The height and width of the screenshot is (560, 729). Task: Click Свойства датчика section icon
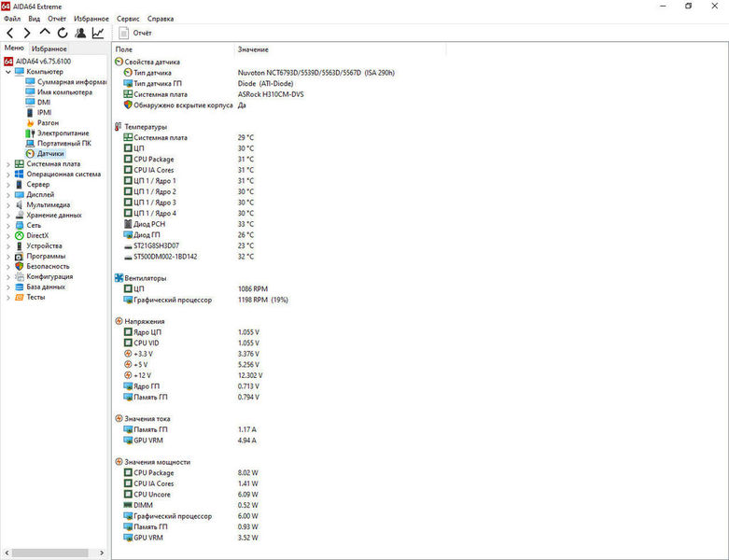coord(119,62)
